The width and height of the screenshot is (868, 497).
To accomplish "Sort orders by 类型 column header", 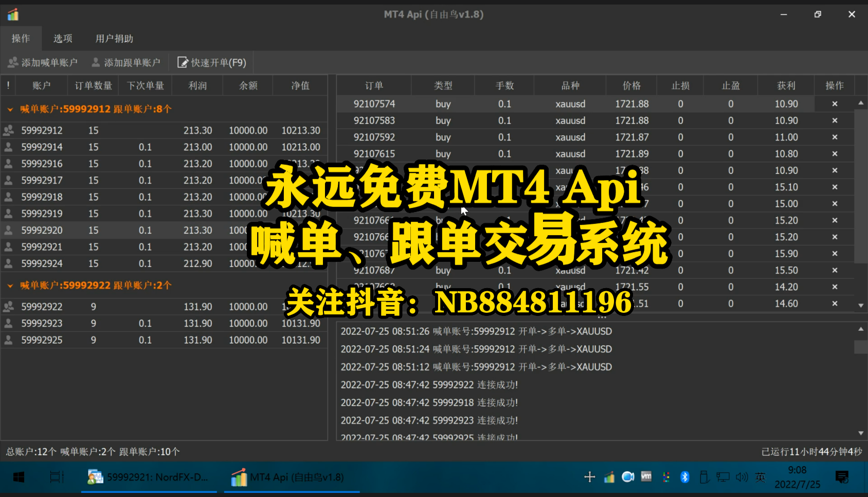I will tap(443, 85).
